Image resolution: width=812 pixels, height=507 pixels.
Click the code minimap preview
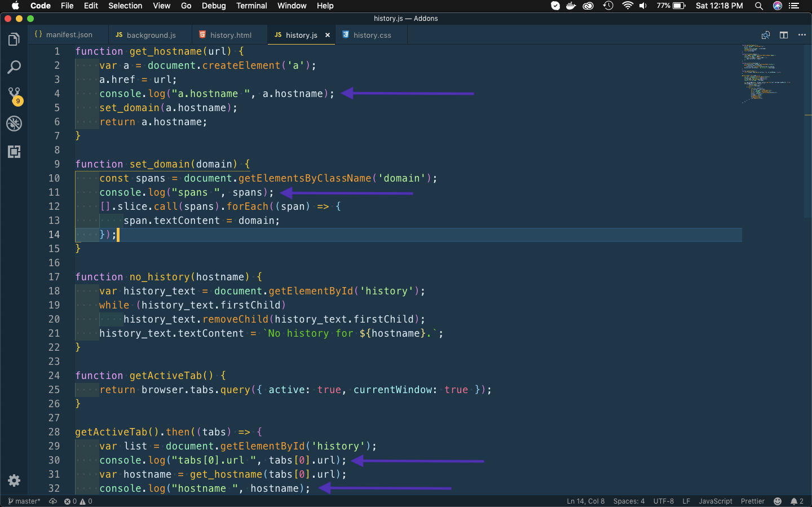pyautogui.click(x=767, y=73)
